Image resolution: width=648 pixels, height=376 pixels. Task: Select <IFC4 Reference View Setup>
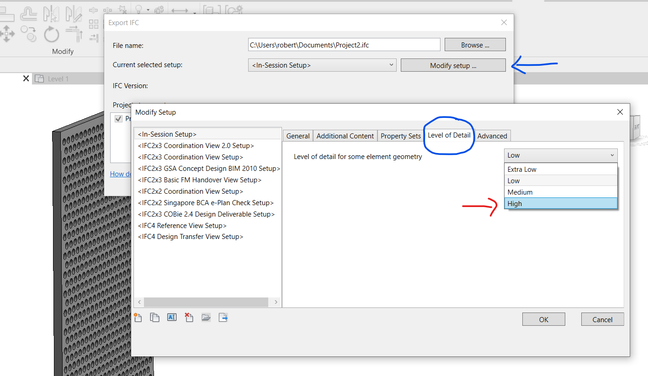pos(182,225)
